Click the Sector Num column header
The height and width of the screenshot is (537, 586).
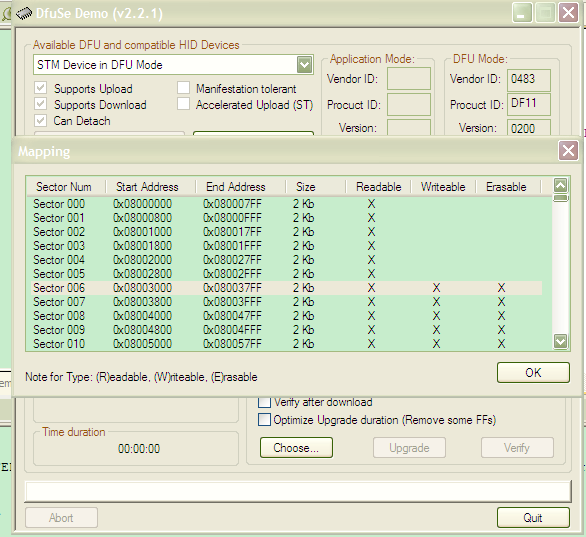point(66,186)
